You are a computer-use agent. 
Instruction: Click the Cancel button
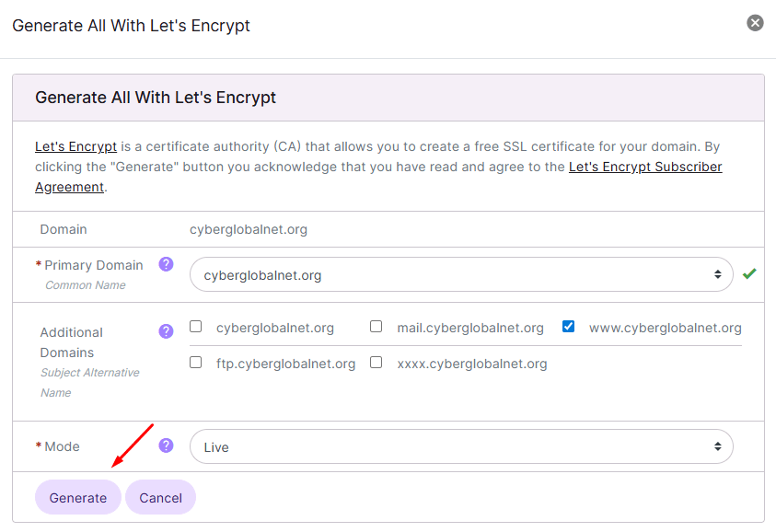click(x=161, y=497)
